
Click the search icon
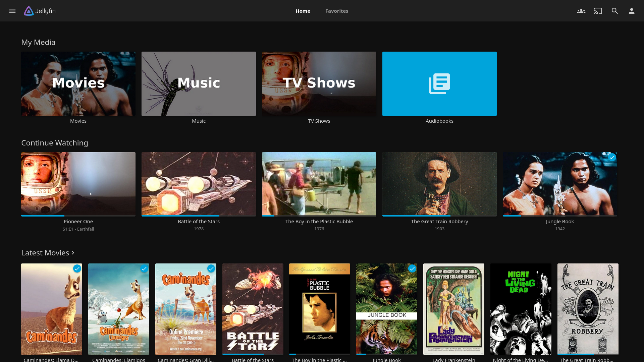click(615, 11)
